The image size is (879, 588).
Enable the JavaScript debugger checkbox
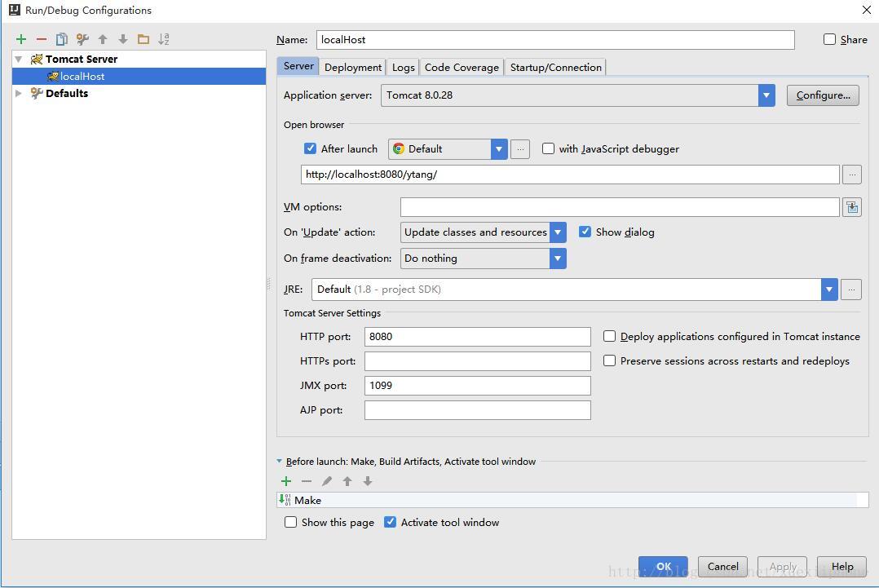pos(549,148)
